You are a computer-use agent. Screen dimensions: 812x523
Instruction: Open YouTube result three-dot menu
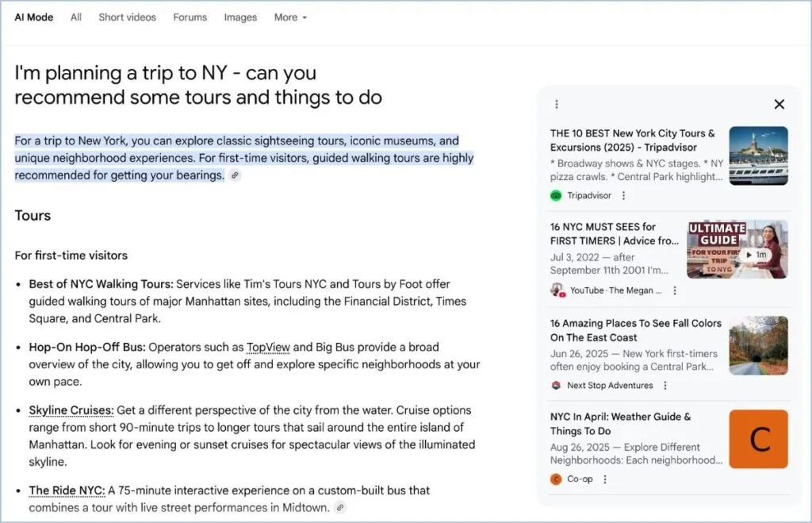click(674, 290)
